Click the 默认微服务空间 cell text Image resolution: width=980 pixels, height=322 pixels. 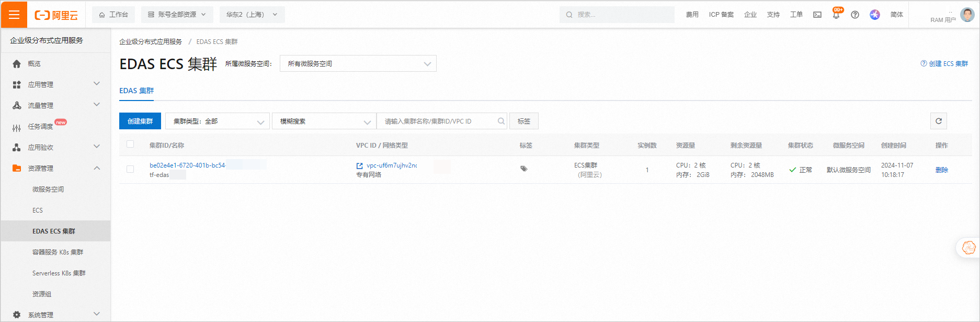(848, 170)
